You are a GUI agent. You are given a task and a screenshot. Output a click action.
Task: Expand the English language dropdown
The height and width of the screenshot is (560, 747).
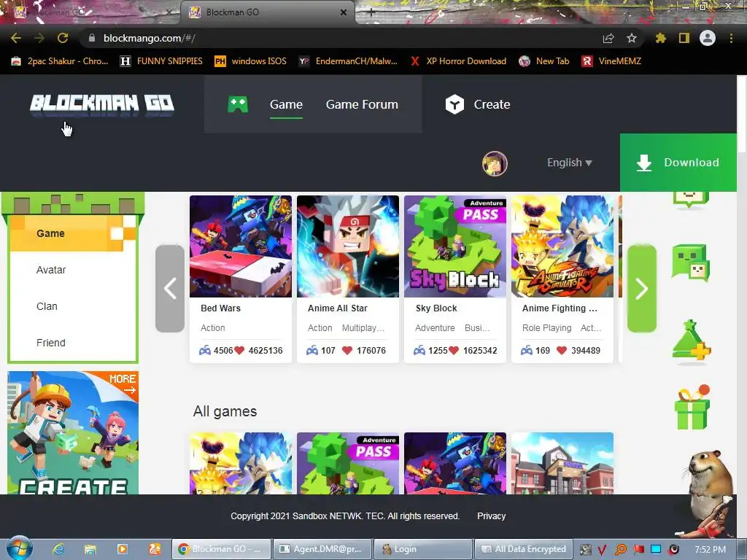coord(569,163)
